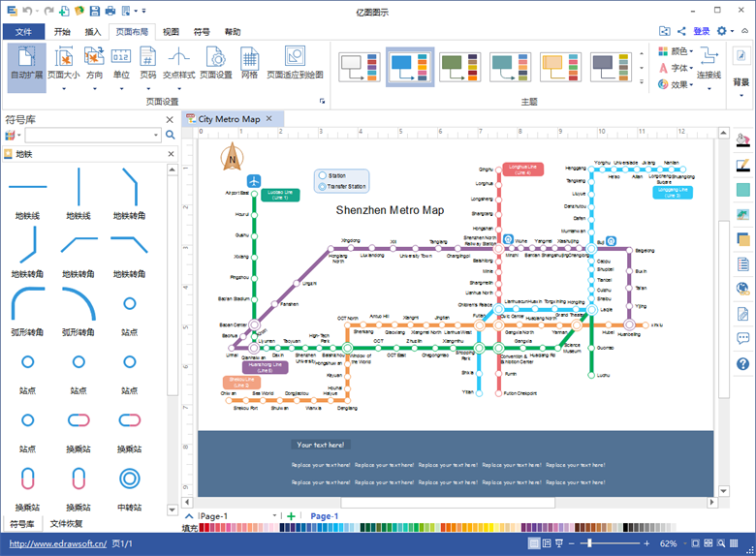756x556 pixels.
Task: Click the undo arrow in quick access toolbar
Action: 27,11
